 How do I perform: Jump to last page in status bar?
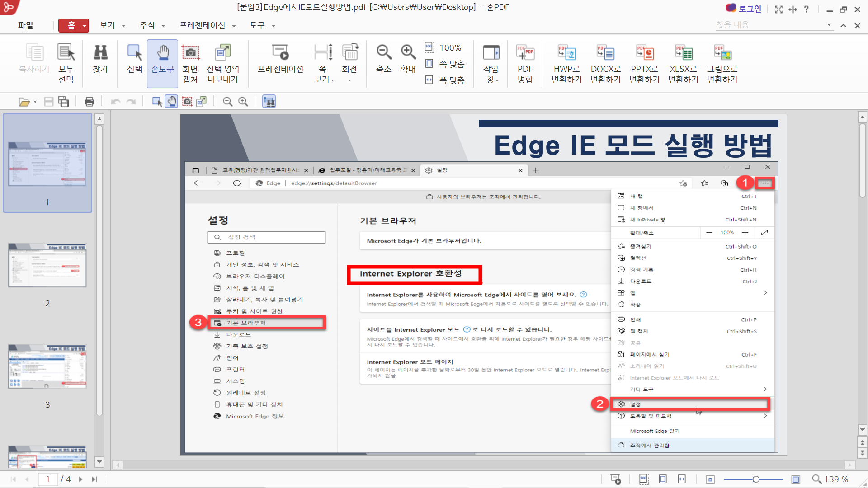(94, 479)
